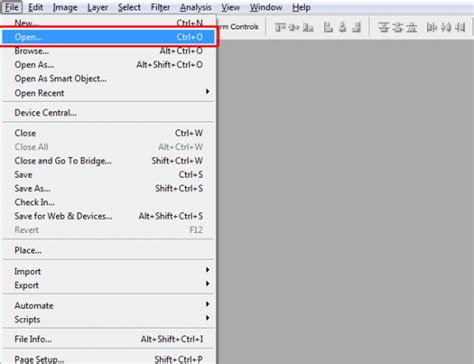Expand the Scripts submenu arrow
Image resolution: width=474 pixels, height=364 pixels.
pyautogui.click(x=207, y=318)
